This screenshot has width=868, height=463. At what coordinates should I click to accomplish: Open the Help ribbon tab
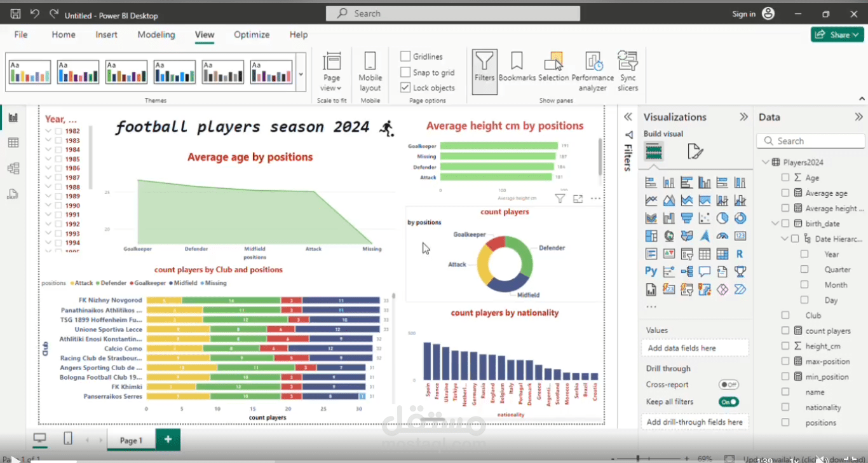299,34
